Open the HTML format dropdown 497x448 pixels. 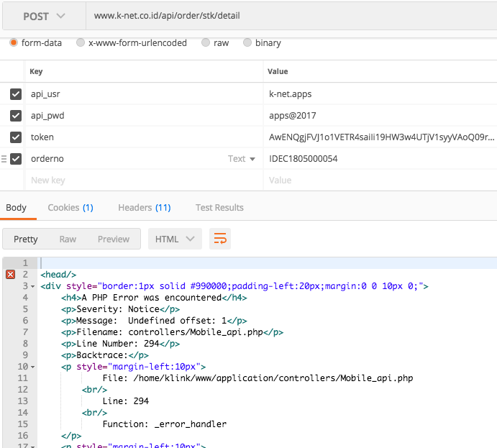(x=175, y=239)
